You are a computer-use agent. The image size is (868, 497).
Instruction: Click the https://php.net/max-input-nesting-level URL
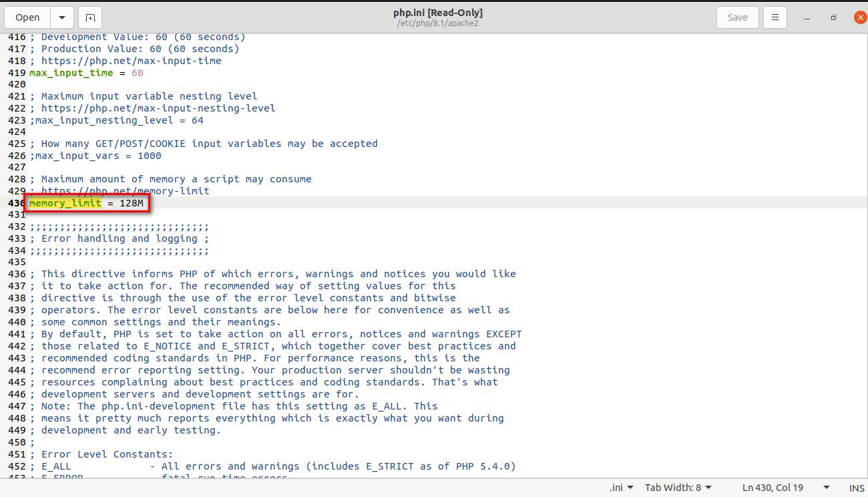[158, 108]
